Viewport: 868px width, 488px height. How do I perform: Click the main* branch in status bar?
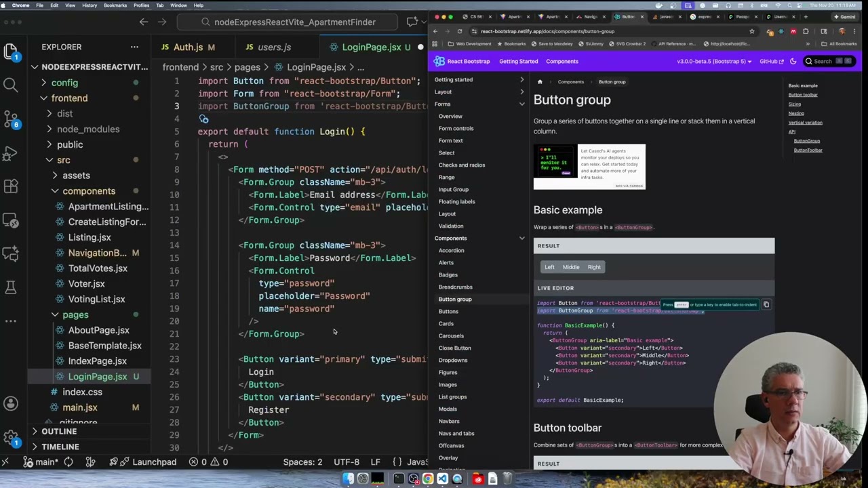pyautogui.click(x=41, y=462)
